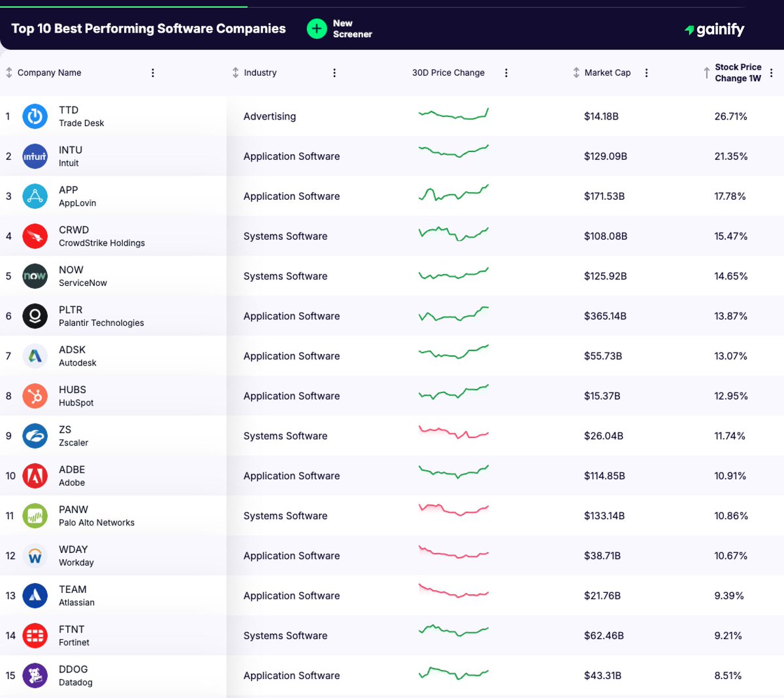The width and height of the screenshot is (784, 698).
Task: Click the $129.09B market cap value
Action: click(606, 156)
